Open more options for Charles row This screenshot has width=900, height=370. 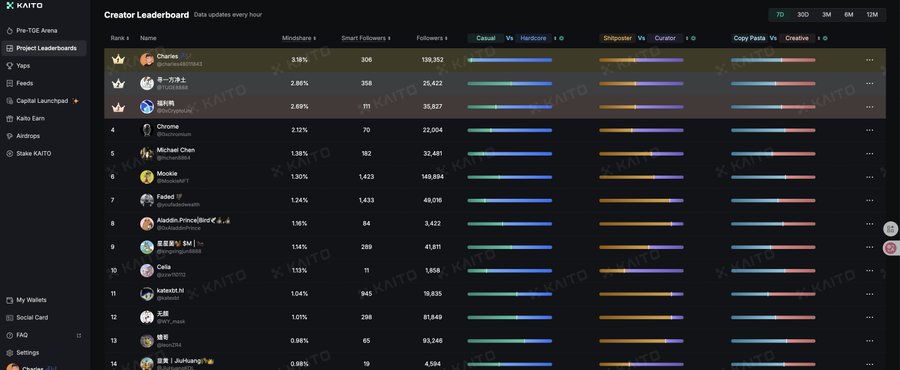pos(870,60)
